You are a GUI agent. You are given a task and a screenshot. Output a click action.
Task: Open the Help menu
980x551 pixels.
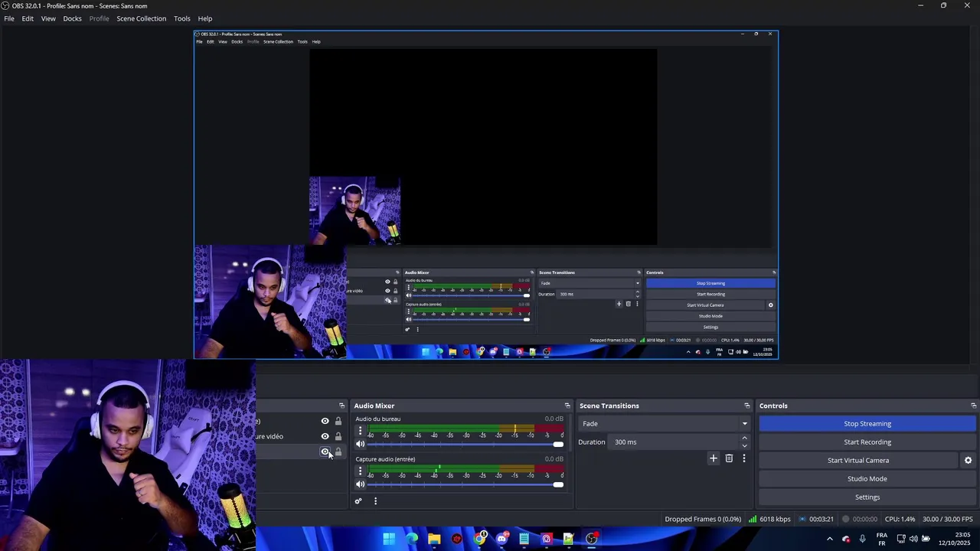(205, 18)
